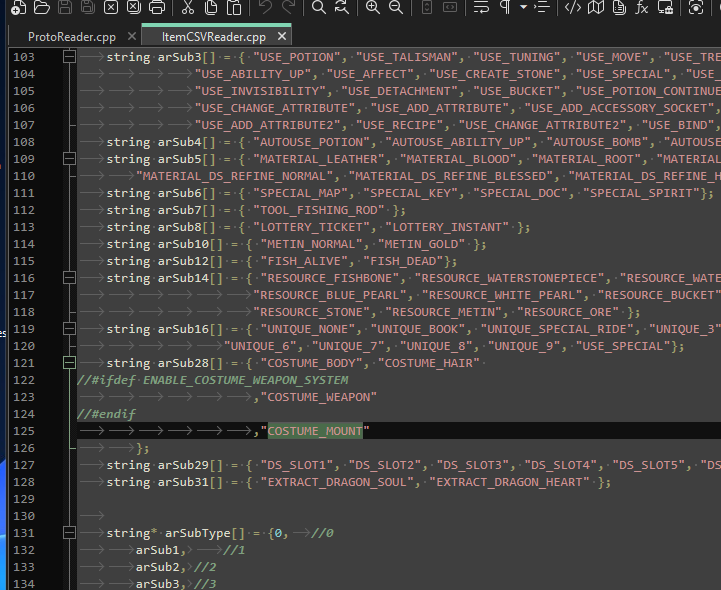Paste clipboard with the Paste icon

[234, 7]
